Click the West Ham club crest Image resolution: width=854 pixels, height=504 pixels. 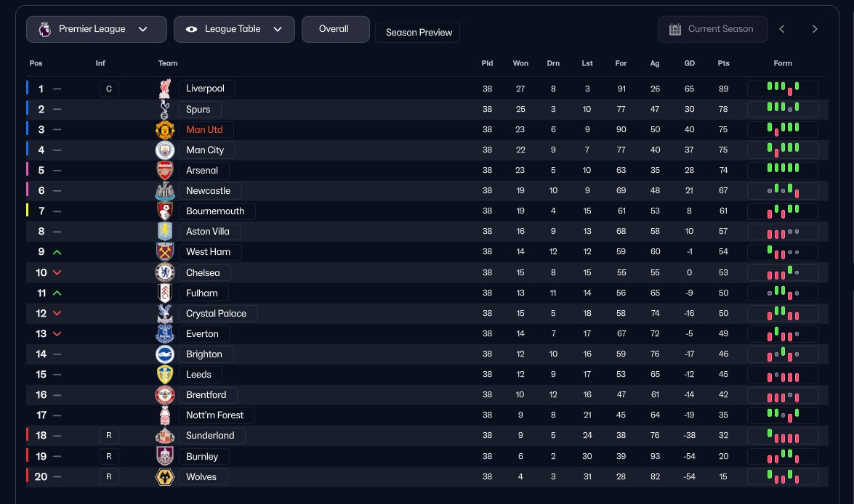coord(165,252)
